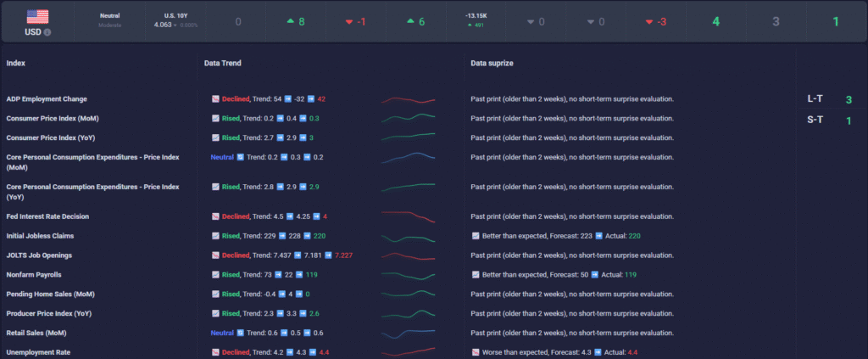Open the Fed Interest Rate Decision row
Image resolution: width=868 pixels, height=359 pixels.
(47, 216)
